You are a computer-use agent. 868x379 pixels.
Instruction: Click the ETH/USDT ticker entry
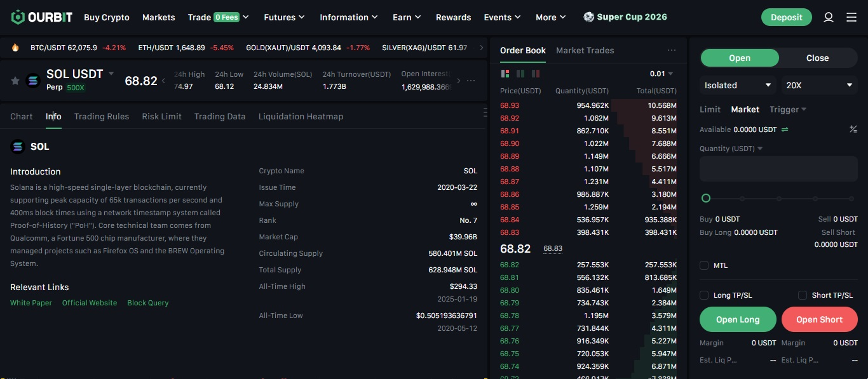[x=186, y=48]
